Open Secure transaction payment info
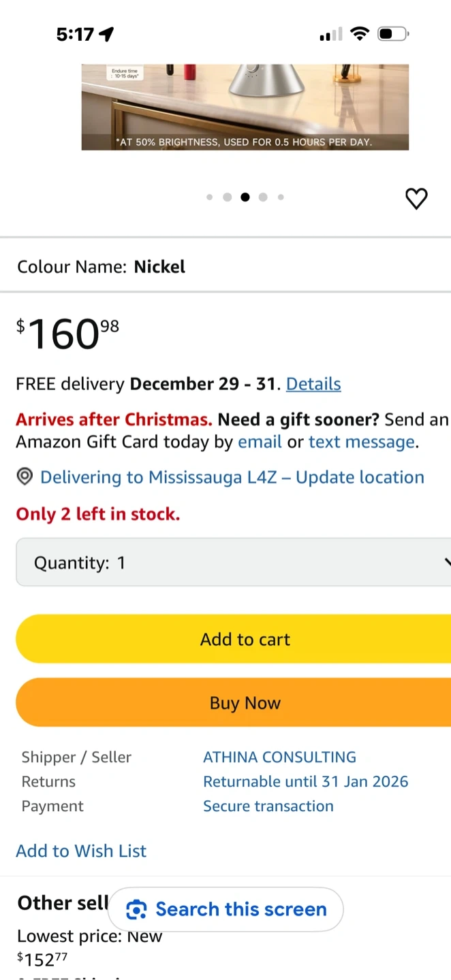Image resolution: width=451 pixels, height=980 pixels. click(x=268, y=806)
